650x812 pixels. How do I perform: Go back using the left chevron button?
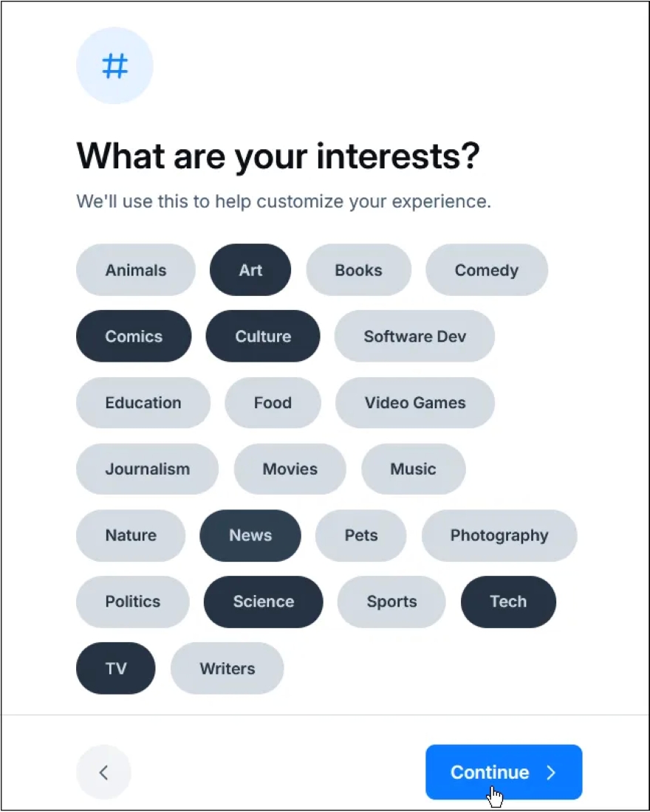[x=103, y=772]
